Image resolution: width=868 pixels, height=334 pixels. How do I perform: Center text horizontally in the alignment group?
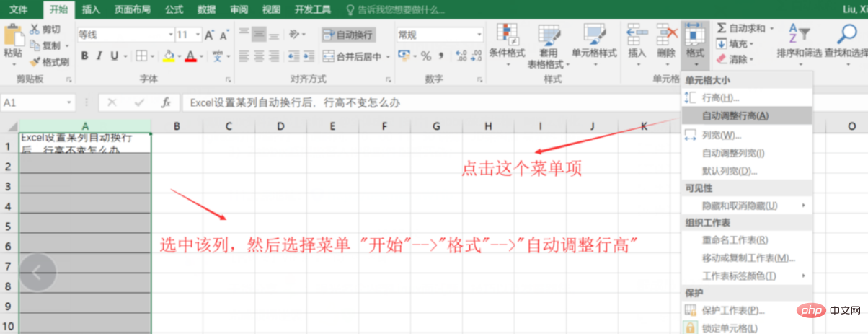[x=259, y=56]
